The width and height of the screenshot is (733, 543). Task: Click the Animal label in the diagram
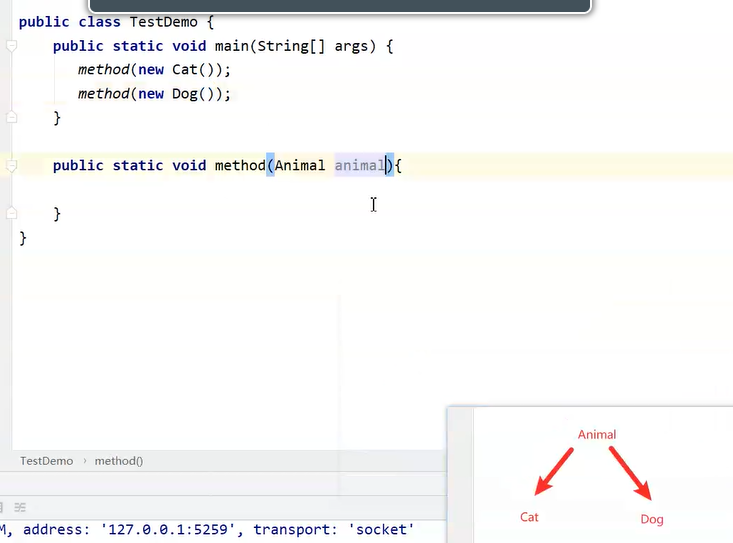click(597, 435)
